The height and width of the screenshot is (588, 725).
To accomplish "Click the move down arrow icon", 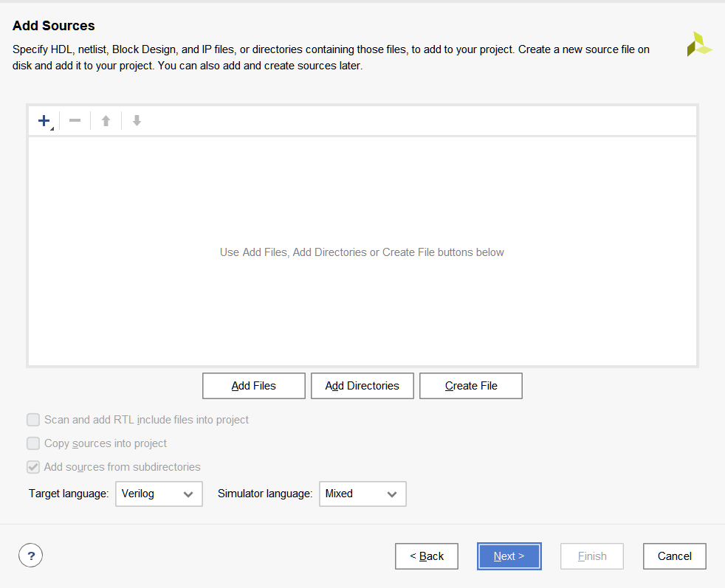I will click(x=137, y=121).
